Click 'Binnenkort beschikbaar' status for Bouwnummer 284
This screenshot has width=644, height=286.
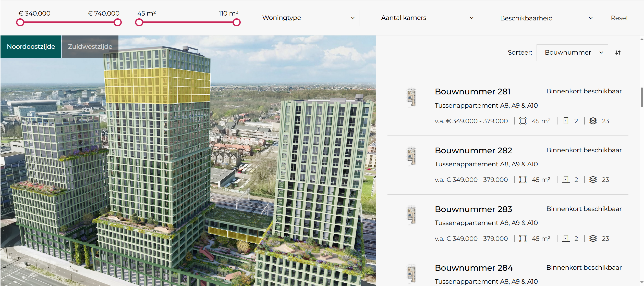click(584, 268)
